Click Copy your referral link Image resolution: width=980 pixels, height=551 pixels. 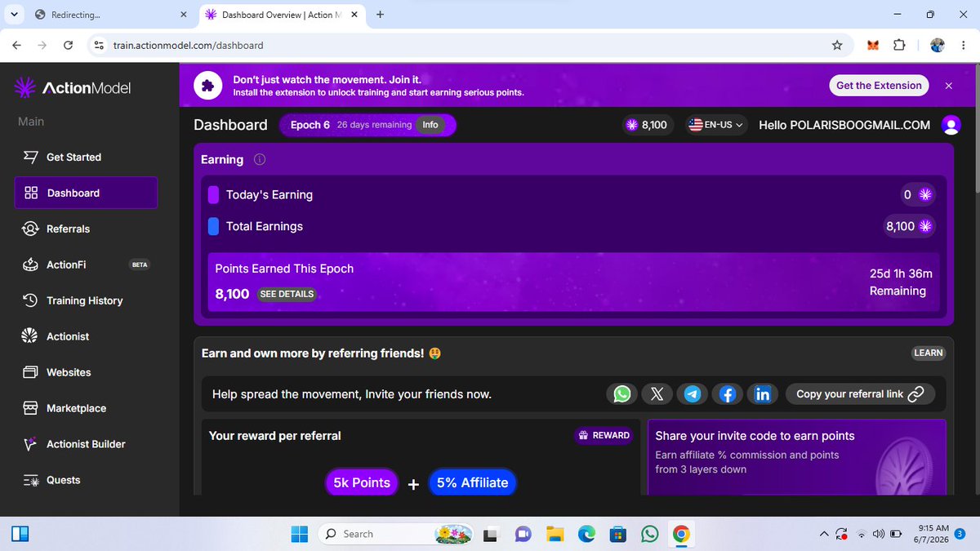pos(860,394)
